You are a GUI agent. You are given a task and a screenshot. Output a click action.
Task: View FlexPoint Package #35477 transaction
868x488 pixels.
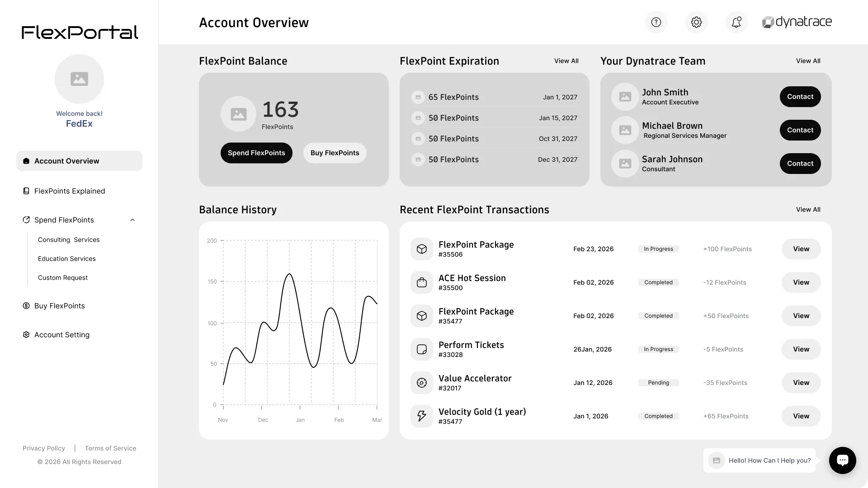(x=801, y=316)
